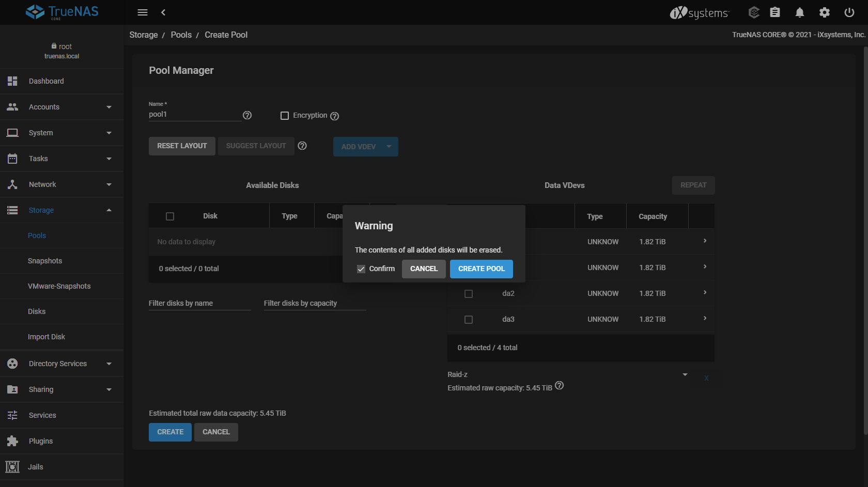Open the settings gear icon
Image resolution: width=868 pixels, height=487 pixels.
[x=825, y=12]
